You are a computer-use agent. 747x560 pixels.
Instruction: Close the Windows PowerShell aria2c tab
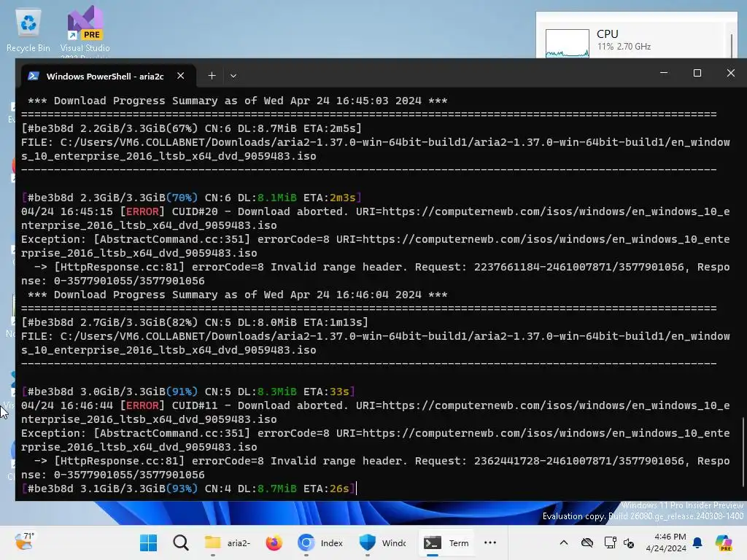[x=181, y=76]
